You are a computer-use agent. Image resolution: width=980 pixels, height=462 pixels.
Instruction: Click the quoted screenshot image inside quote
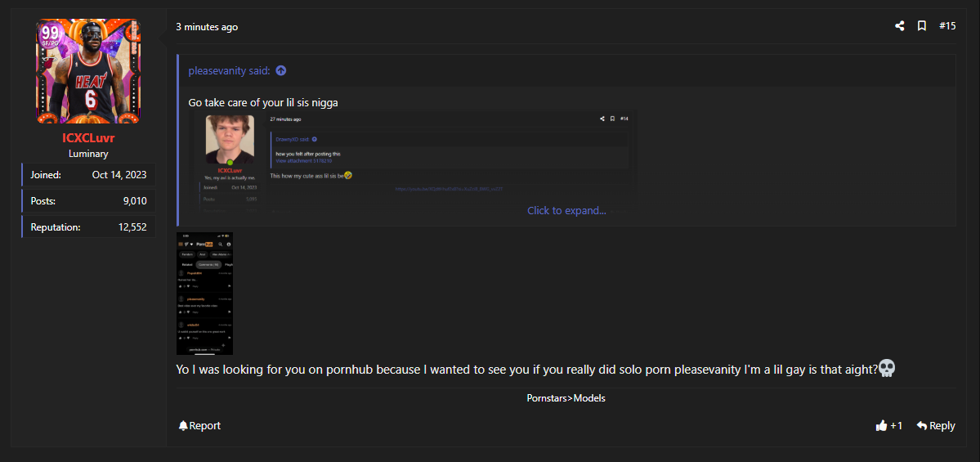(413, 164)
